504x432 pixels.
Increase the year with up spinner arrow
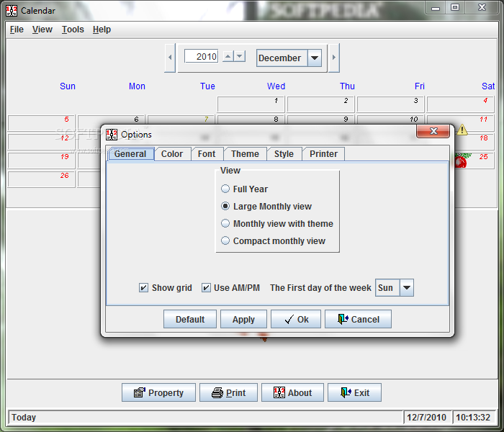click(228, 56)
